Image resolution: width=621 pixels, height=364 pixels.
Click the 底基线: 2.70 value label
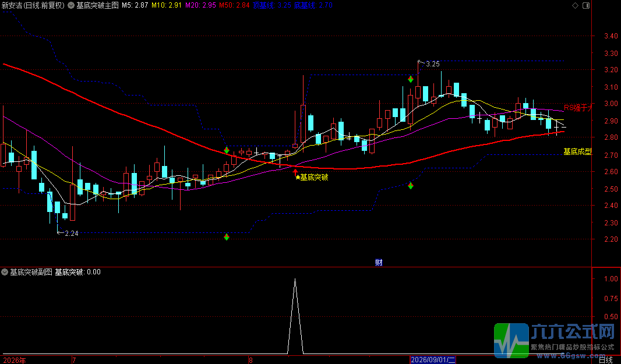click(x=313, y=6)
